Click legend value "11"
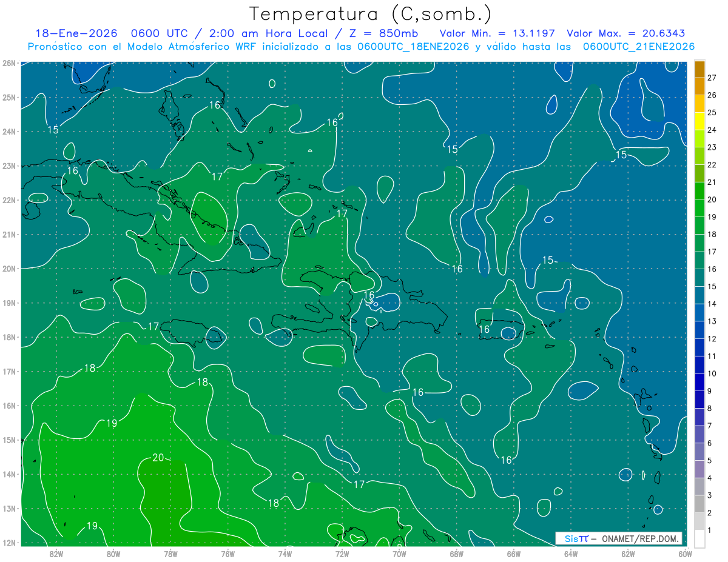Screen dimensions: 728x562 712,356
